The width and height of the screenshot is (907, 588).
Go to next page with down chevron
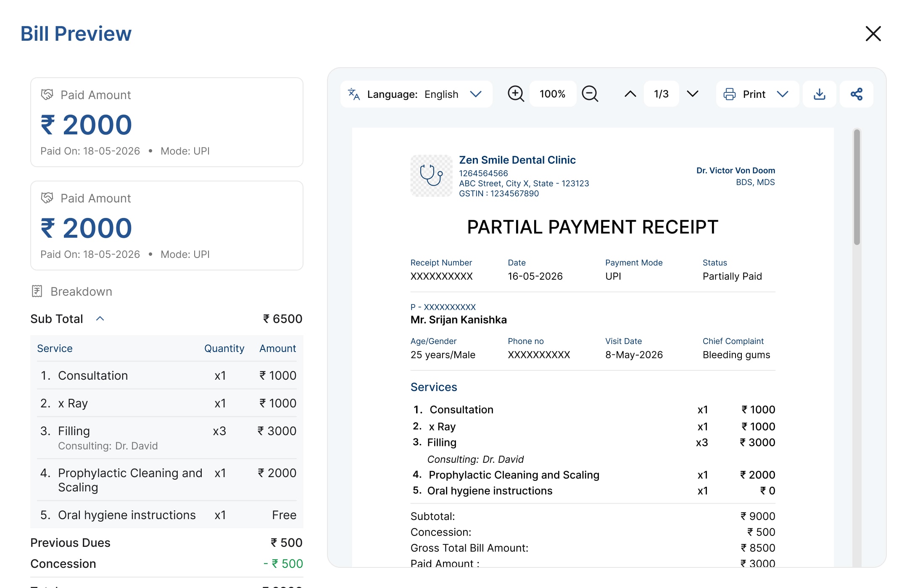click(x=693, y=94)
